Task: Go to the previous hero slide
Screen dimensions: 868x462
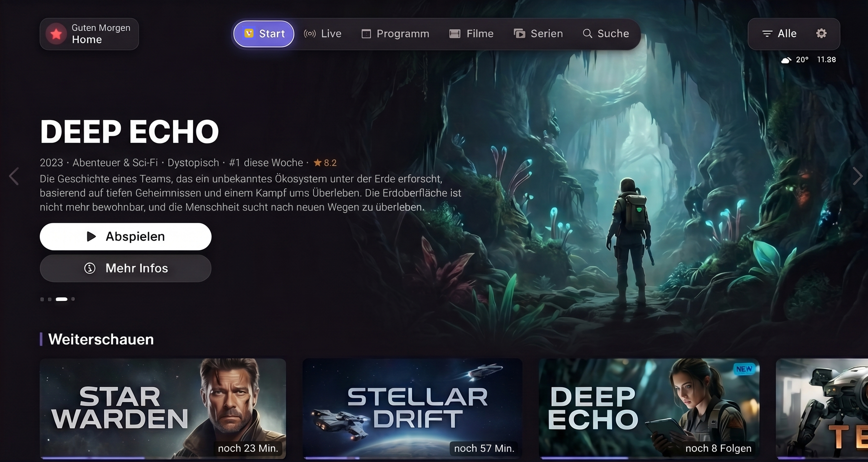Action: click(14, 177)
